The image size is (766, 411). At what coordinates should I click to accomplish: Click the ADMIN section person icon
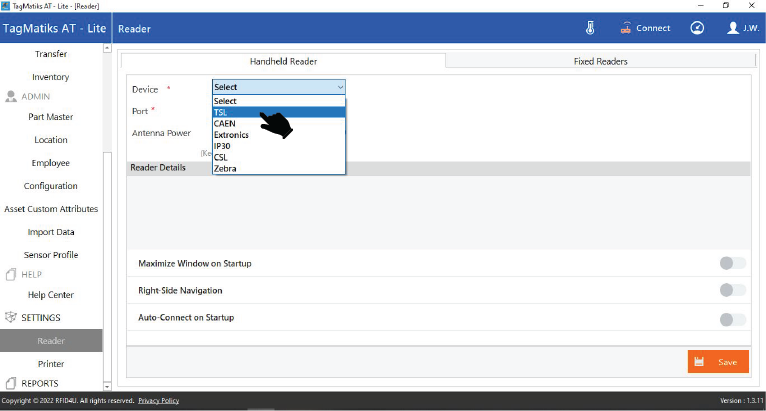pos(12,97)
